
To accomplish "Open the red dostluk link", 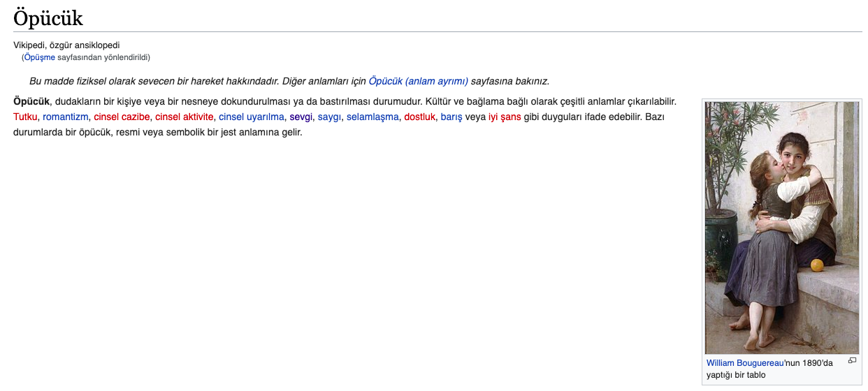I will pos(420,117).
